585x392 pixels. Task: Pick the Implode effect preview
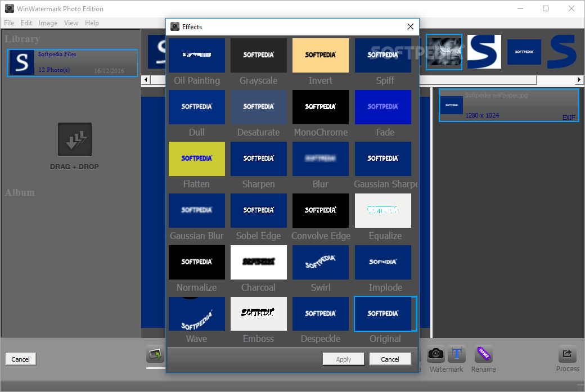pos(383,262)
